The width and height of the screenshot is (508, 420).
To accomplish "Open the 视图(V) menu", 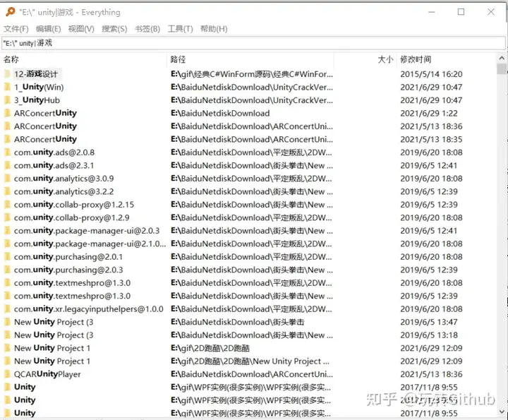I will [81, 29].
